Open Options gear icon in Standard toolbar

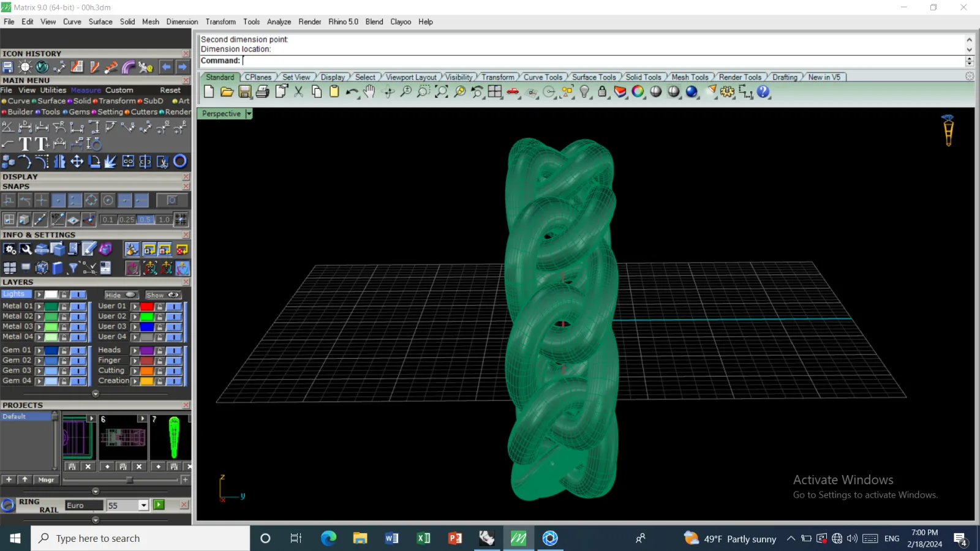click(x=727, y=92)
